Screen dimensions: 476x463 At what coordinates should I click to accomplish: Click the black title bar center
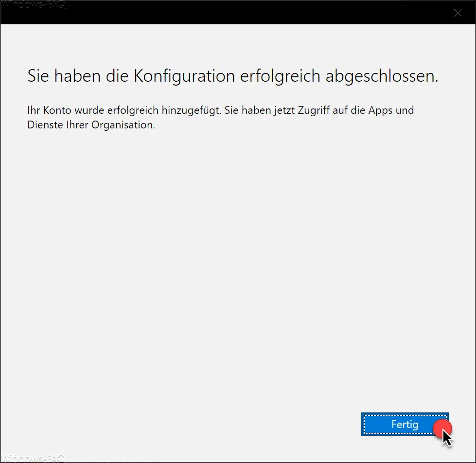(238, 13)
